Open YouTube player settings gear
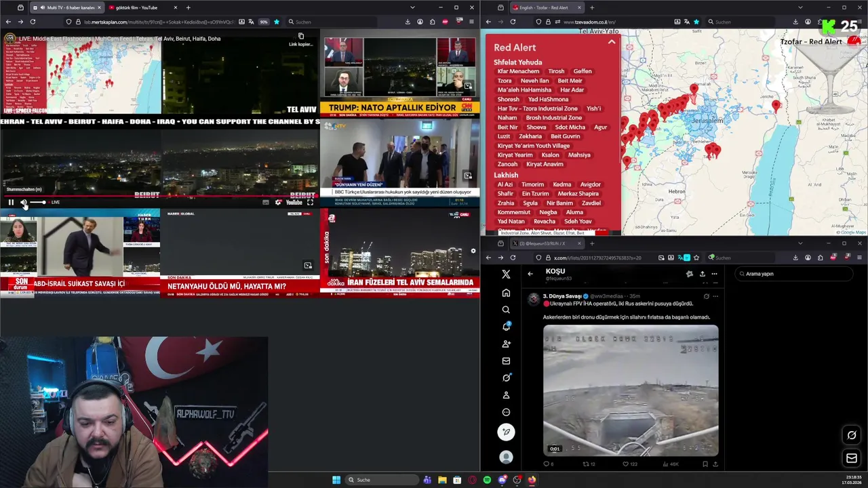This screenshot has width=868, height=488. (x=278, y=202)
